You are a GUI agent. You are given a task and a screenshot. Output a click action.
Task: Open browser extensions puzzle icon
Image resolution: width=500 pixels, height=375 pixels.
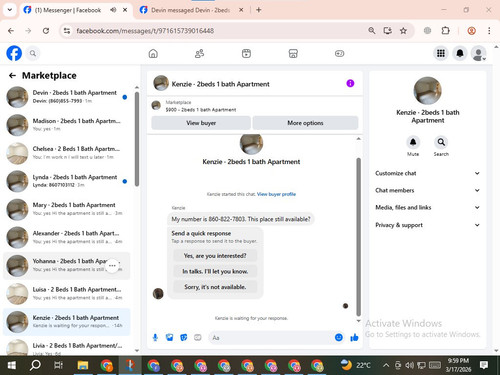[x=445, y=31]
